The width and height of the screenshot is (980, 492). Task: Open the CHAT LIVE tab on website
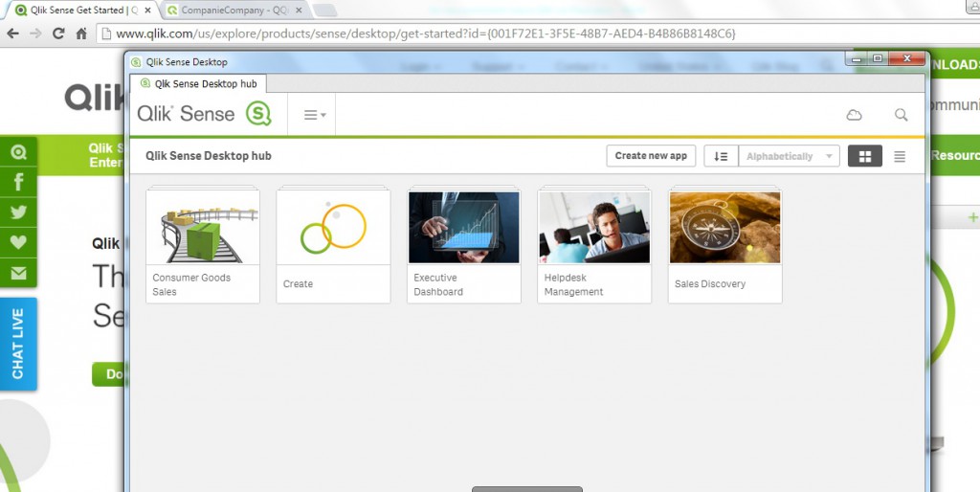[x=18, y=344]
